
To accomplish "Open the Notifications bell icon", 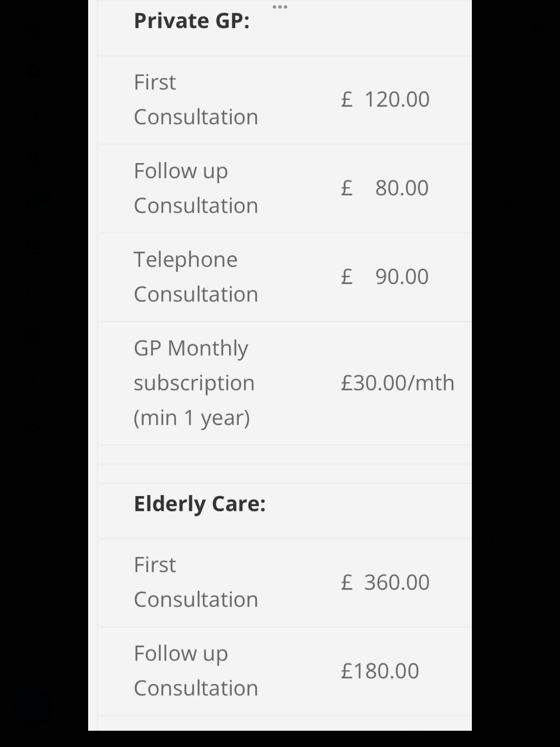I will point(34,203).
